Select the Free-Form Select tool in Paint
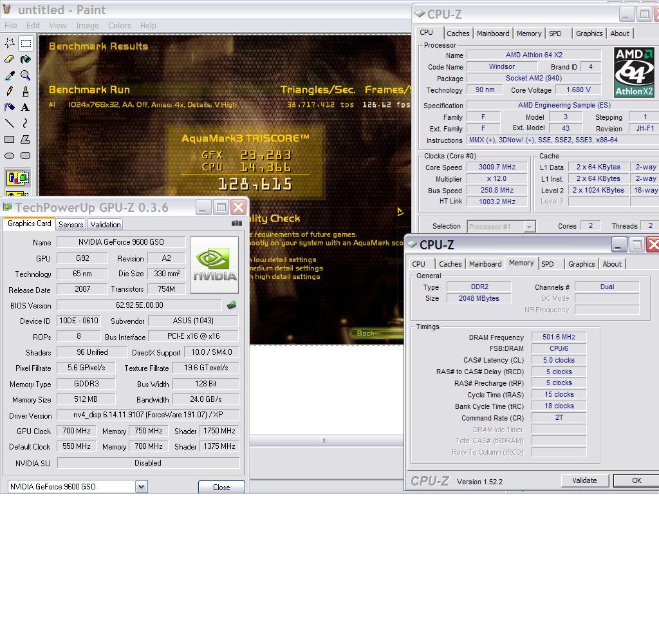 10,43
